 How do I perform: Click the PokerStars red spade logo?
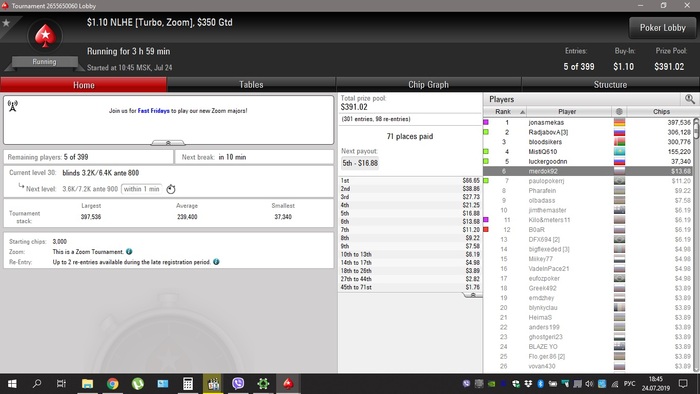[45, 36]
